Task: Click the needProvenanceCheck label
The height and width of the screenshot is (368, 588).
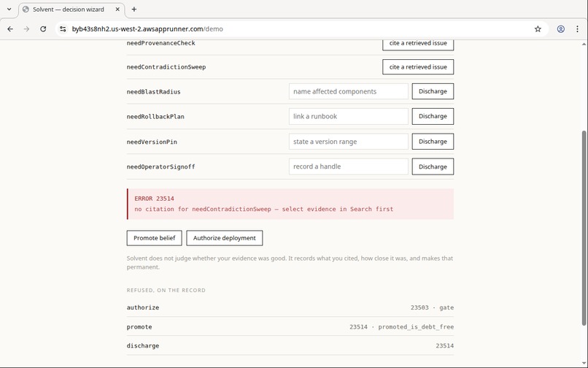Action: (x=161, y=43)
